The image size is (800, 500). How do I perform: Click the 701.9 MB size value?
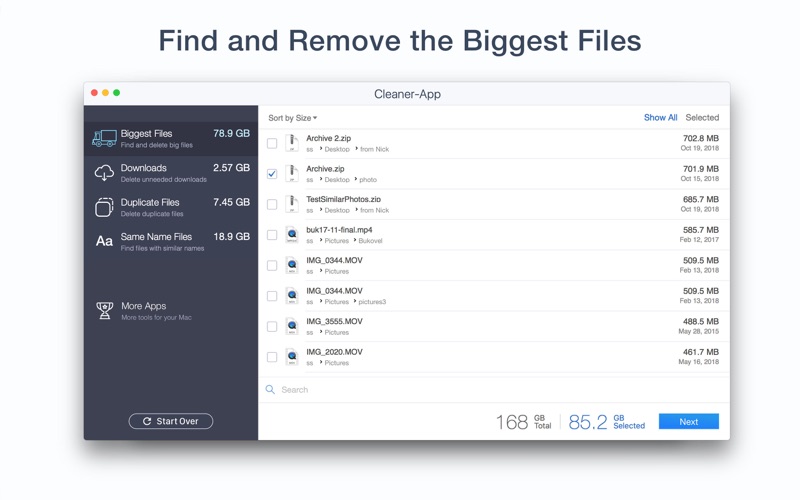click(x=701, y=169)
